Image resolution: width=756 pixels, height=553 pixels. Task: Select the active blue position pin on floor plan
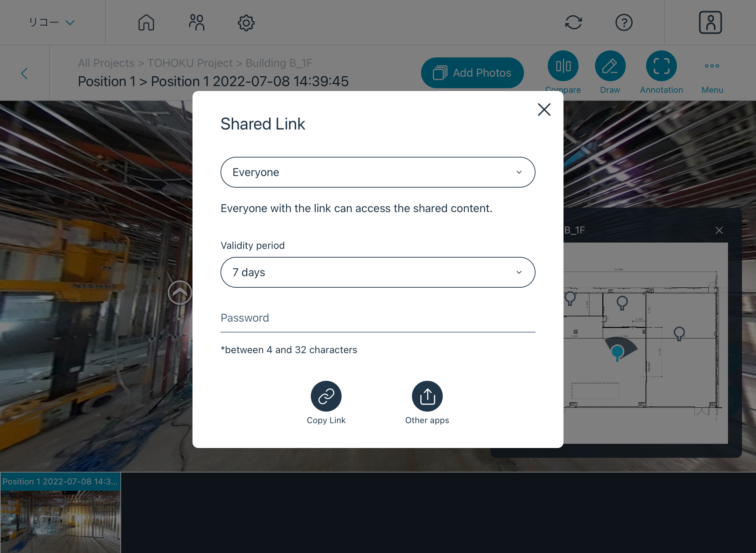point(617,352)
